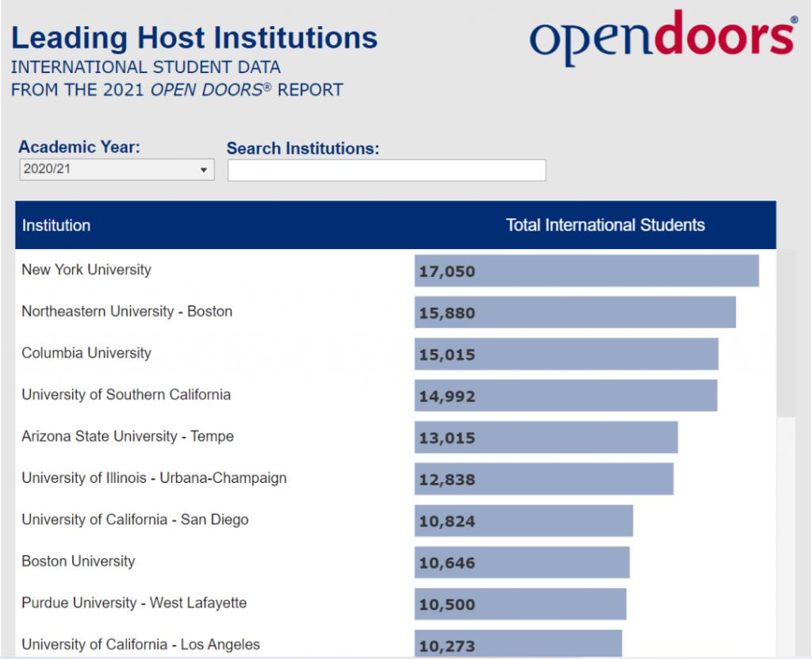The height and width of the screenshot is (659, 812).
Task: Click the 10,273 bar for UC Los Angeles
Action: [x=519, y=644]
